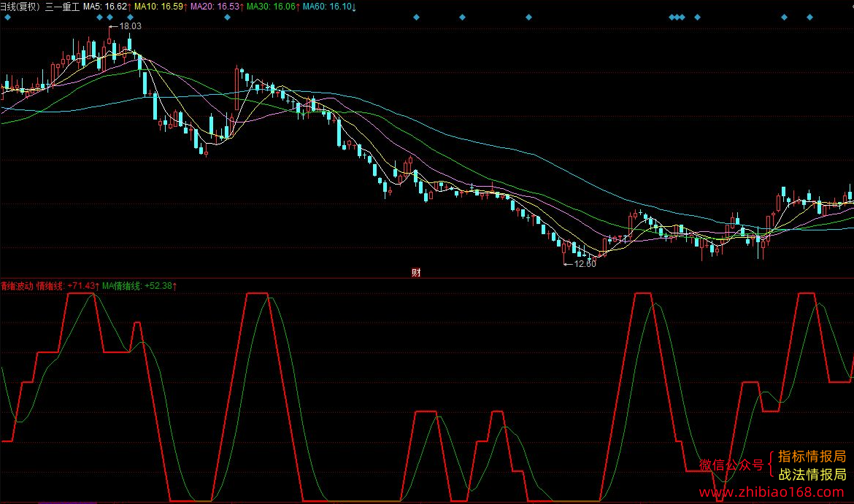The width and height of the screenshot is (854, 504).
Task: Click the leftmost blue diamond info marker
Action: 7,18
